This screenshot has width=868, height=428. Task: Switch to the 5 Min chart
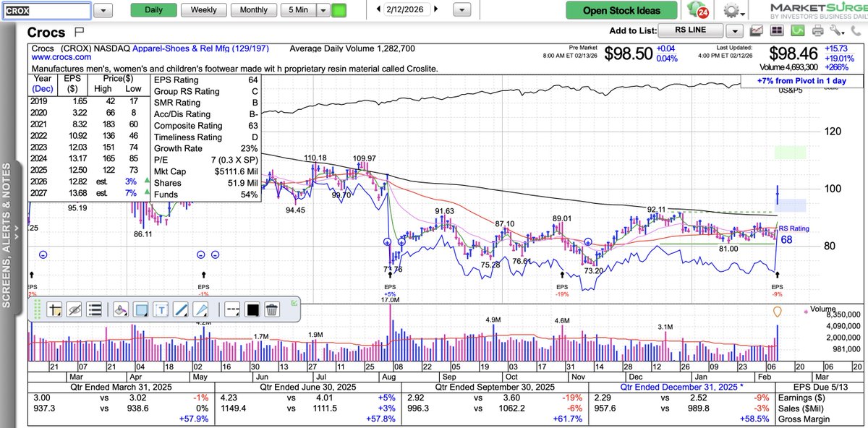pyautogui.click(x=297, y=10)
